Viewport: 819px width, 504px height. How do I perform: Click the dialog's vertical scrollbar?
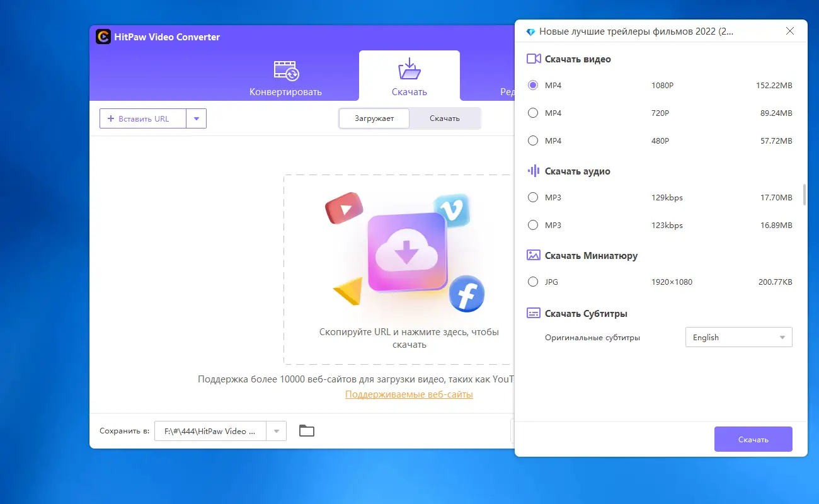804,195
